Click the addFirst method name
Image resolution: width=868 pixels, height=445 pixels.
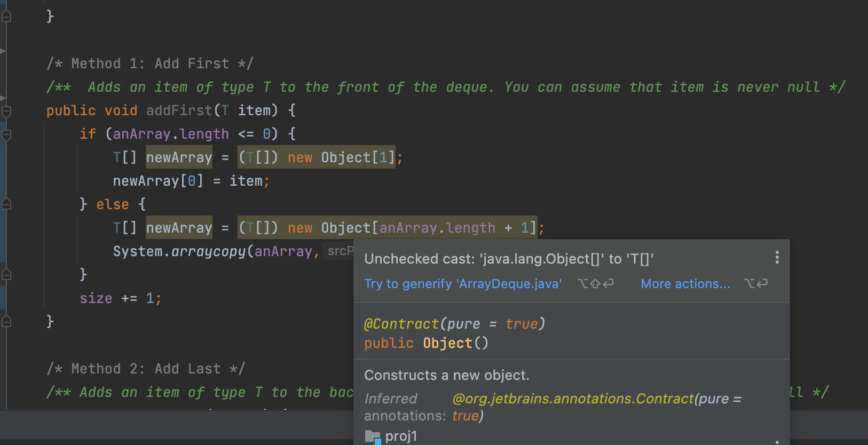tap(179, 110)
